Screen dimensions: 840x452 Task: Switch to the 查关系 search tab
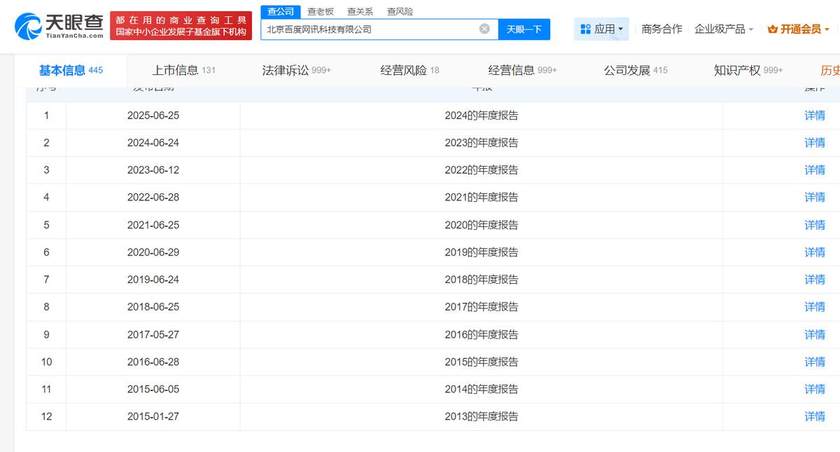[x=359, y=11]
